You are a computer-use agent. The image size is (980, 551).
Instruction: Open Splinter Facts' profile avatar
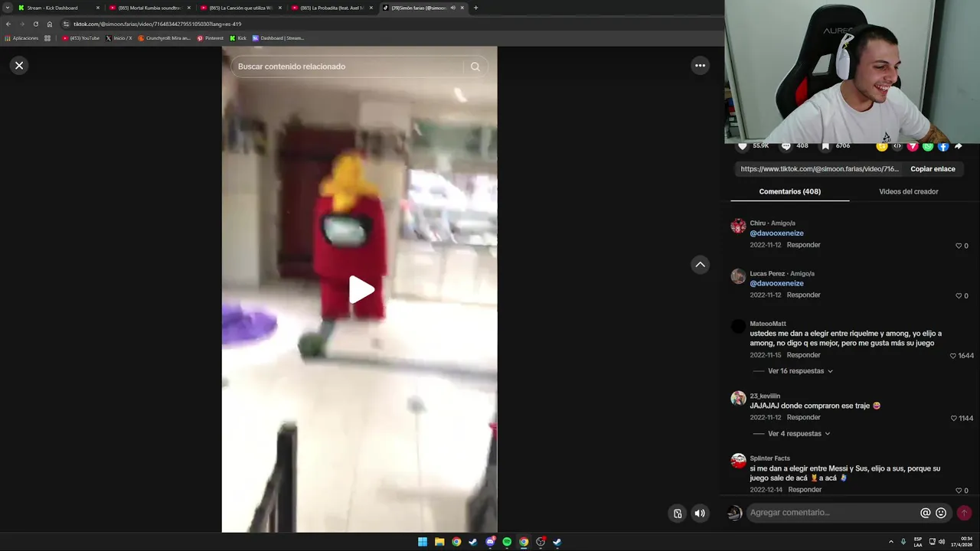738,461
